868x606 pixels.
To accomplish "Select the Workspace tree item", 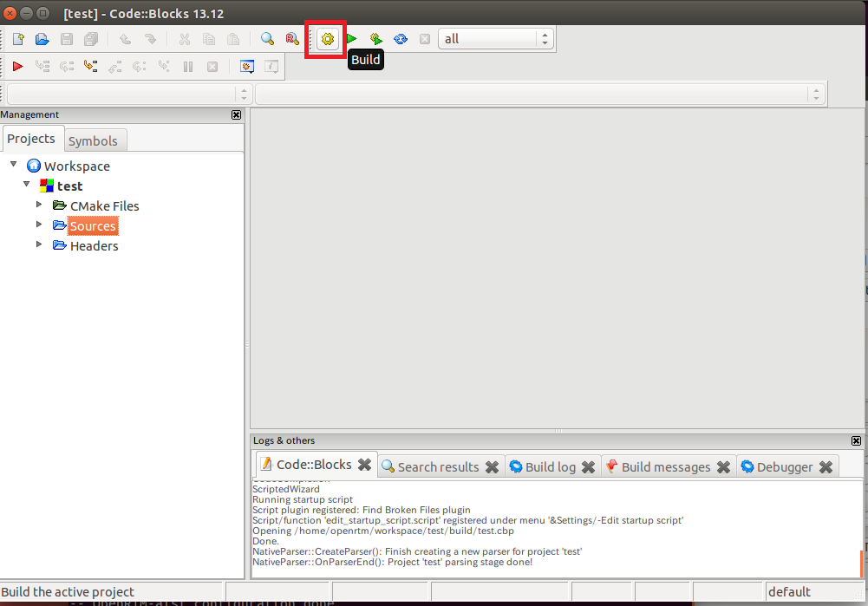I will click(x=77, y=166).
